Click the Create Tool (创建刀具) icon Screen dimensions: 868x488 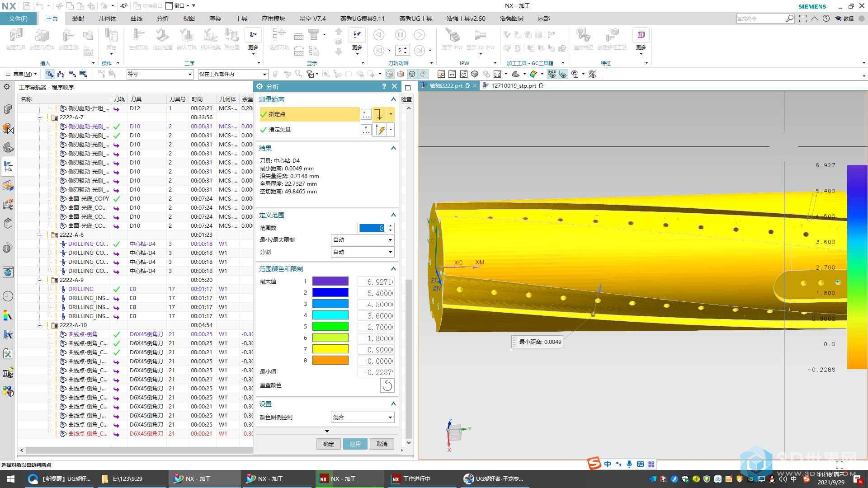pos(16,39)
